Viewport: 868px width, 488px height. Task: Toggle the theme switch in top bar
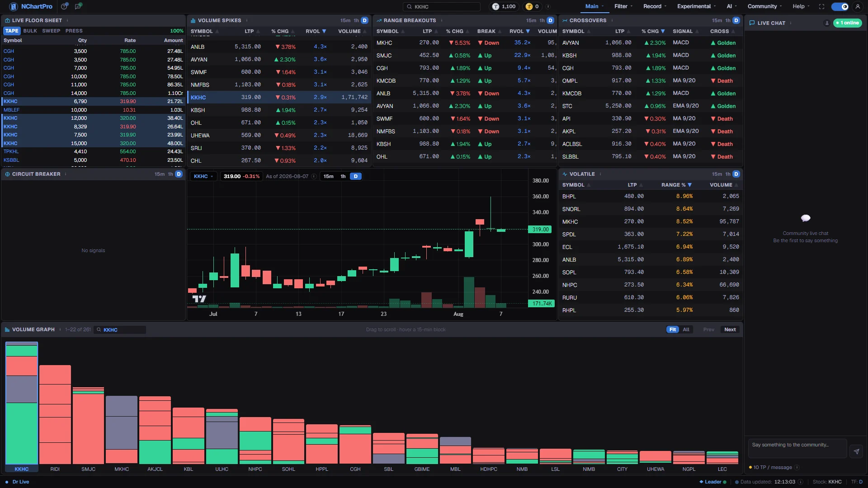point(840,6)
